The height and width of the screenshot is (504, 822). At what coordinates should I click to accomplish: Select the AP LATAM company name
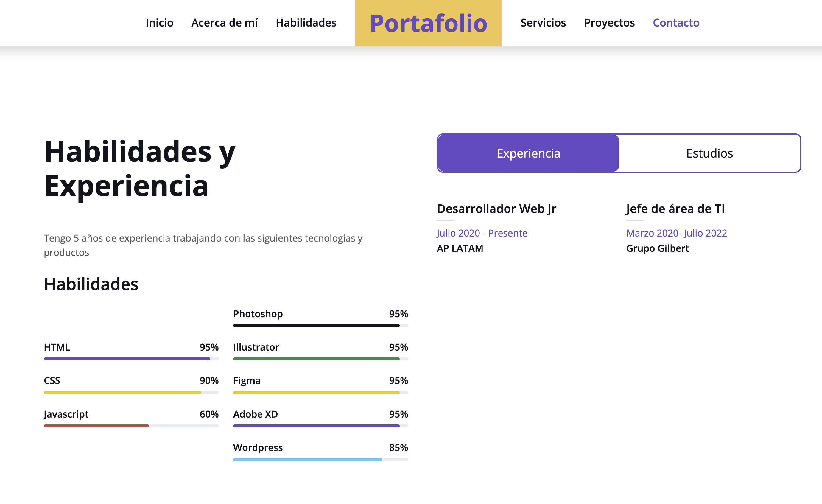click(x=460, y=248)
